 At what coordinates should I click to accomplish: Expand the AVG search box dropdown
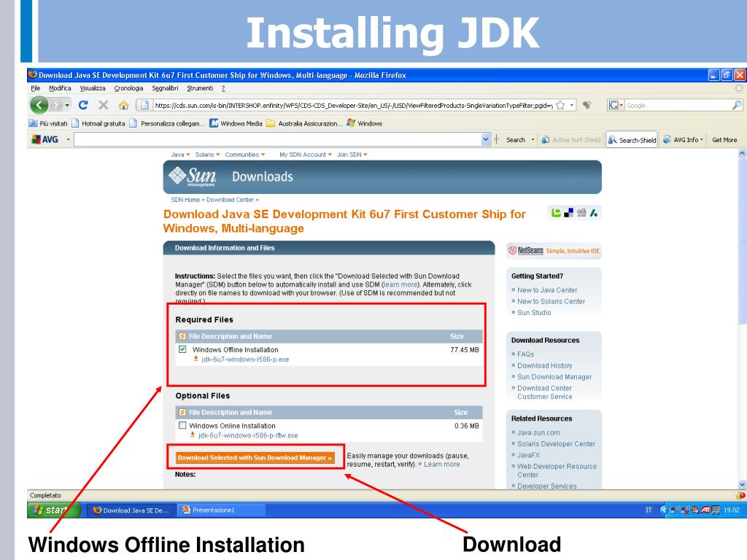point(485,139)
